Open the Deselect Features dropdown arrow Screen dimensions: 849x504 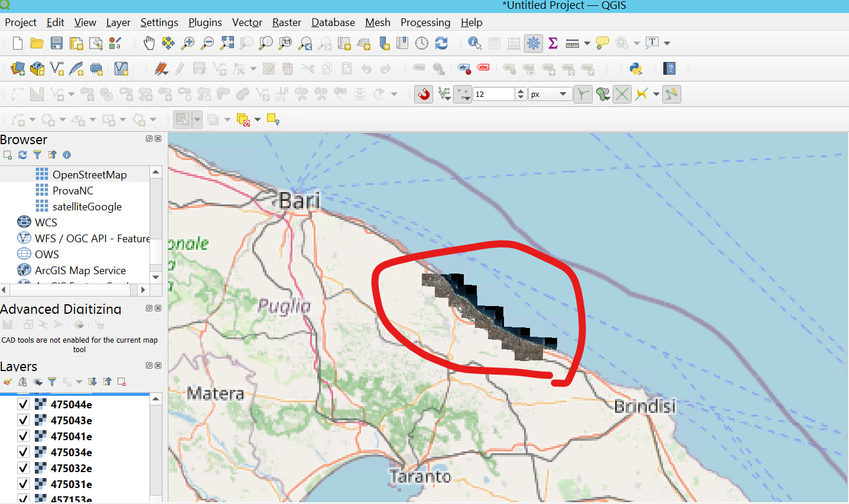[x=258, y=119]
